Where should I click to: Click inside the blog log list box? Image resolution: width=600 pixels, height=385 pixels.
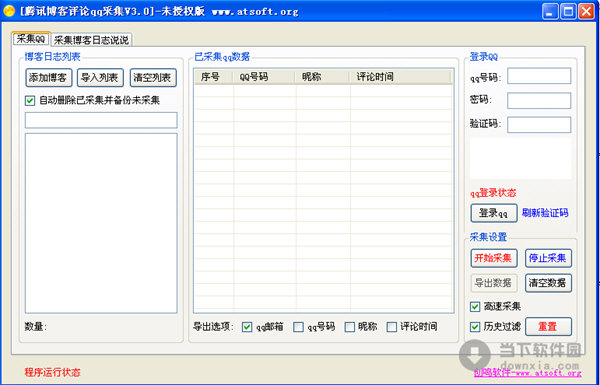[x=101, y=223]
